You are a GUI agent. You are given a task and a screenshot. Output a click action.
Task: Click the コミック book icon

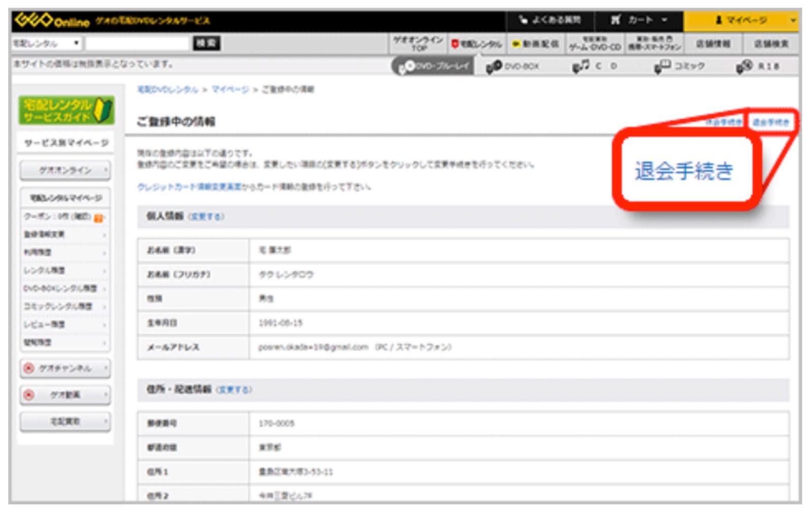coord(662,66)
